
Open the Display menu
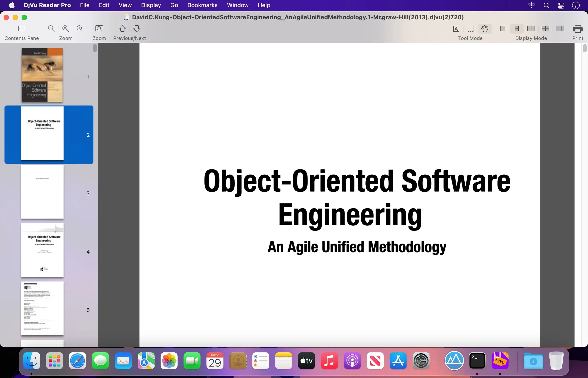coord(151,5)
